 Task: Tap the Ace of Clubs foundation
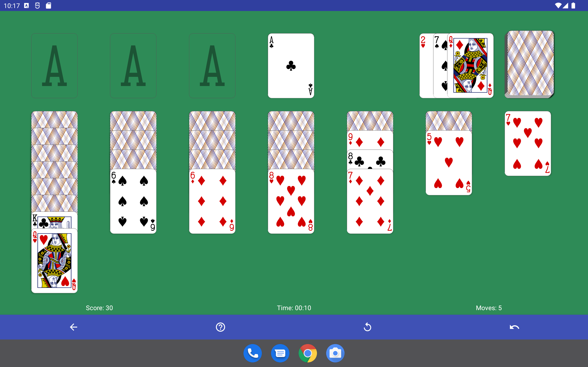tap(291, 66)
